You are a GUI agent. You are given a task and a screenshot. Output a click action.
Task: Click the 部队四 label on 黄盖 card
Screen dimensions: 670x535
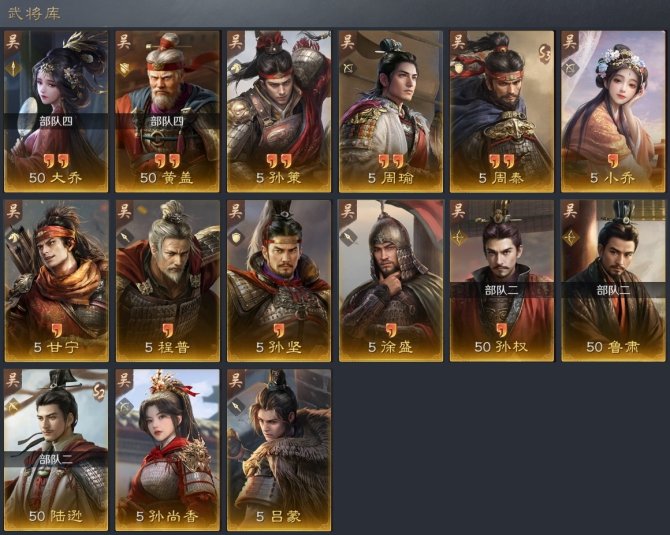click(167, 121)
